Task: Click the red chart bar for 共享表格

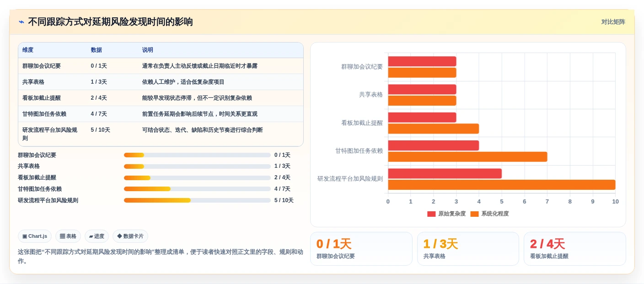Action: pyautogui.click(x=422, y=89)
